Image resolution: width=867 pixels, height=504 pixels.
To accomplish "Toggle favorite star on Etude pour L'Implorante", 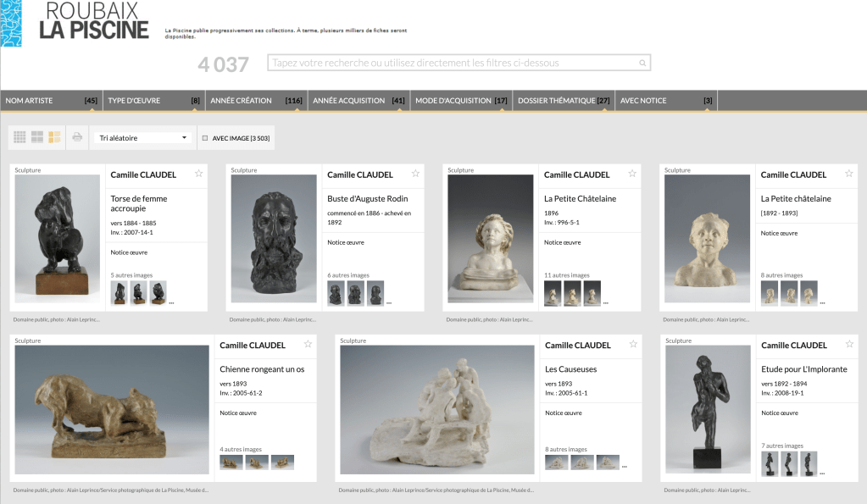I will (848, 345).
